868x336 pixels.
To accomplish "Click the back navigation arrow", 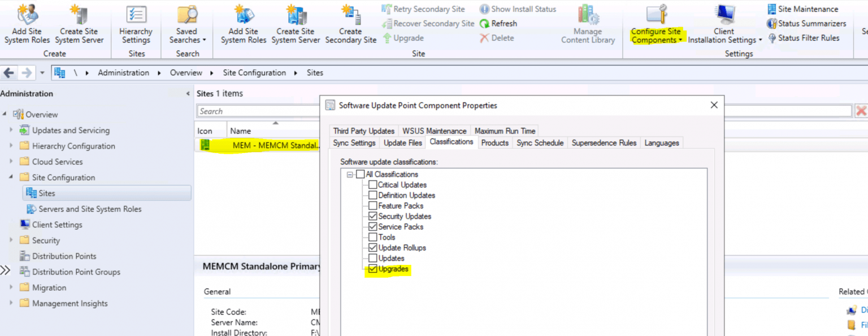I will click(10, 73).
